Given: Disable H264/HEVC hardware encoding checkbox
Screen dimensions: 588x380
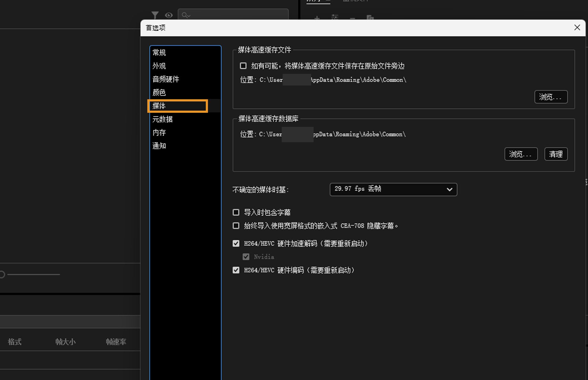Looking at the screenshot, I should coord(236,270).
